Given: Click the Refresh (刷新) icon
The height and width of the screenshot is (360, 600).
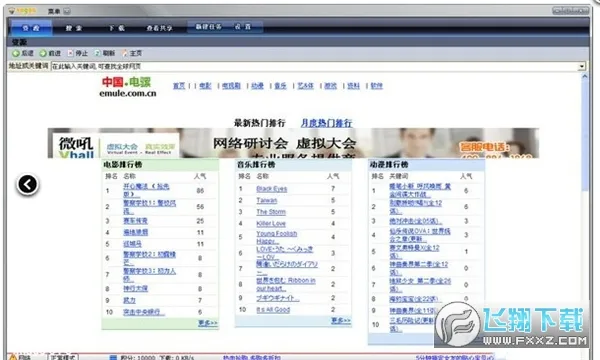Looking at the screenshot, I should pos(98,53).
